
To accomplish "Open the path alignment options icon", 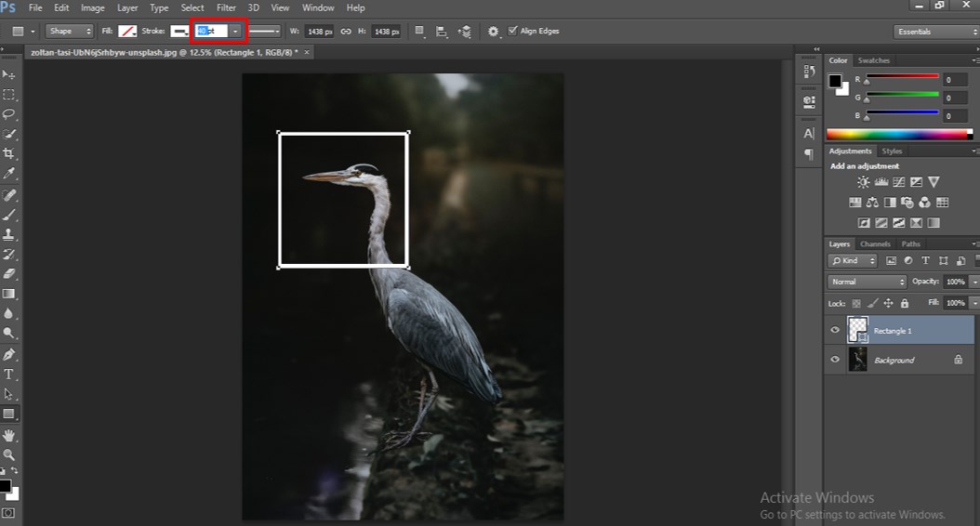I will point(442,32).
